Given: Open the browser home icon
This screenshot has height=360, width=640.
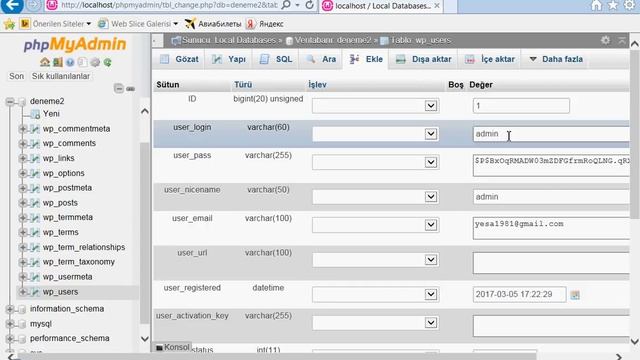Looking at the screenshot, I should tap(596, 5).
